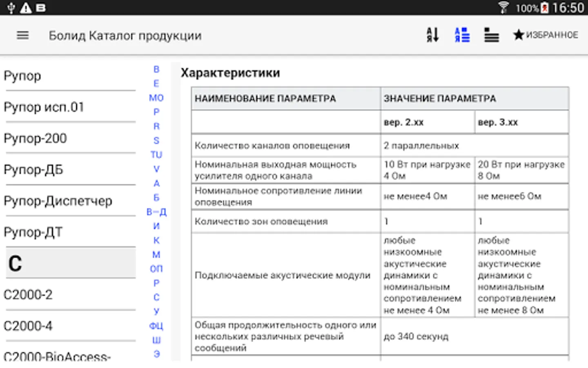Tap the Wi-Fi signal icon
588x368 pixels.
point(504,8)
